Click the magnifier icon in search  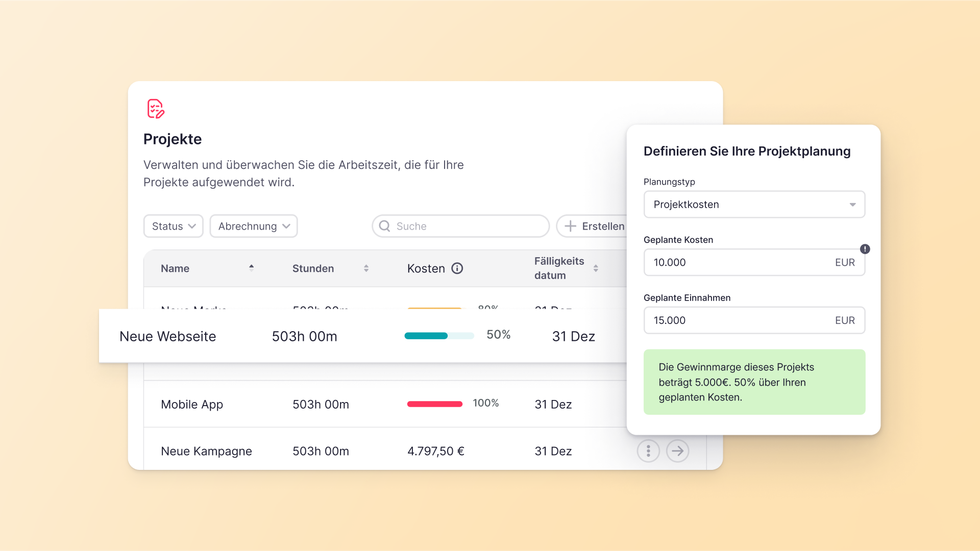point(385,226)
